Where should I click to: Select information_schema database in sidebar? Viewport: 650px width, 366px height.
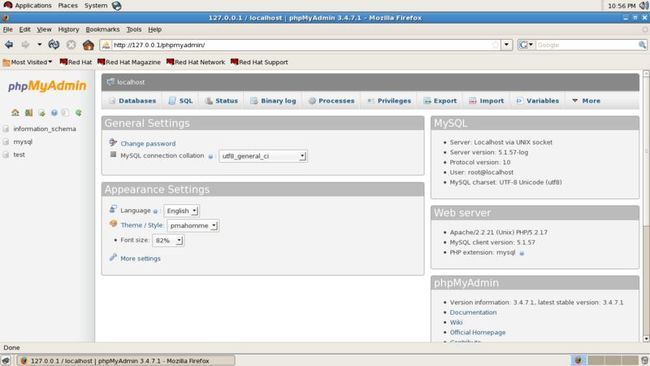coord(44,129)
